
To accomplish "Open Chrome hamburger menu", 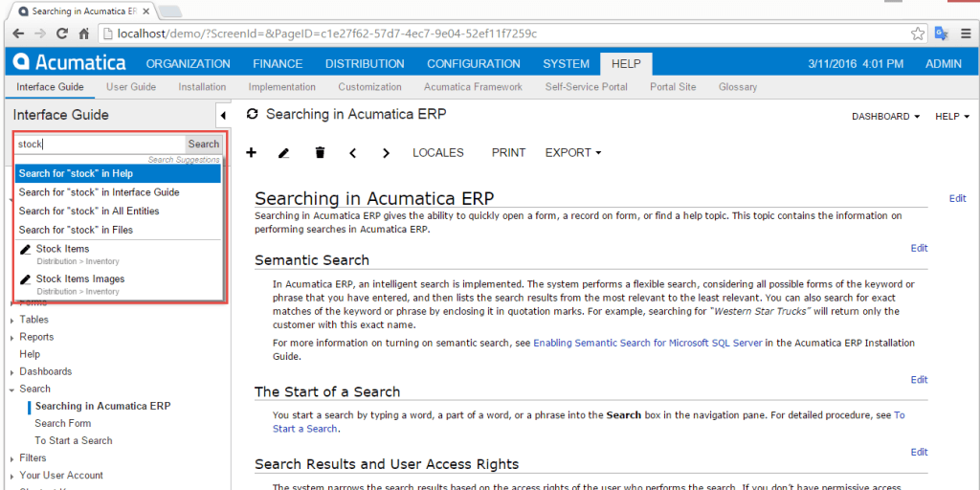I will coord(966,33).
